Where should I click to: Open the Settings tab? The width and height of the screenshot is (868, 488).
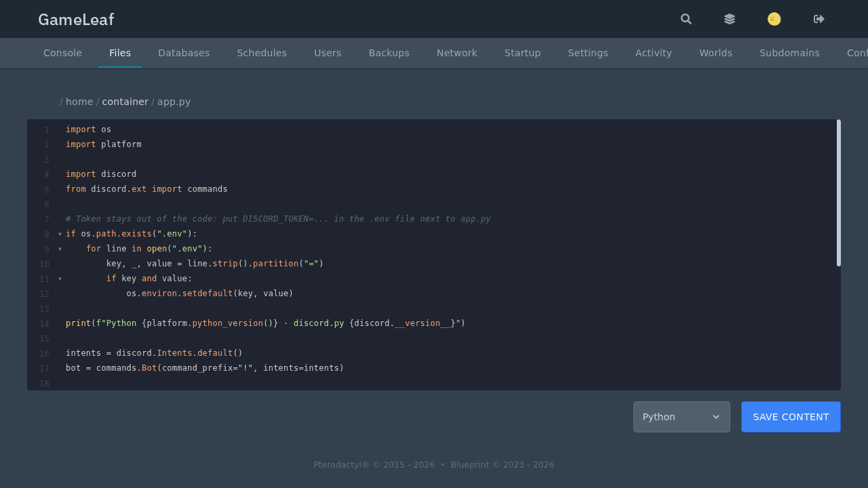[x=588, y=53]
